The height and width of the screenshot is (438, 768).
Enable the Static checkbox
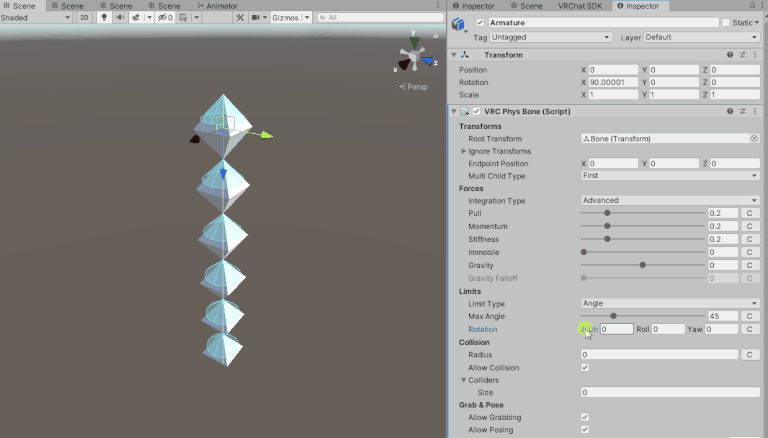click(x=727, y=22)
